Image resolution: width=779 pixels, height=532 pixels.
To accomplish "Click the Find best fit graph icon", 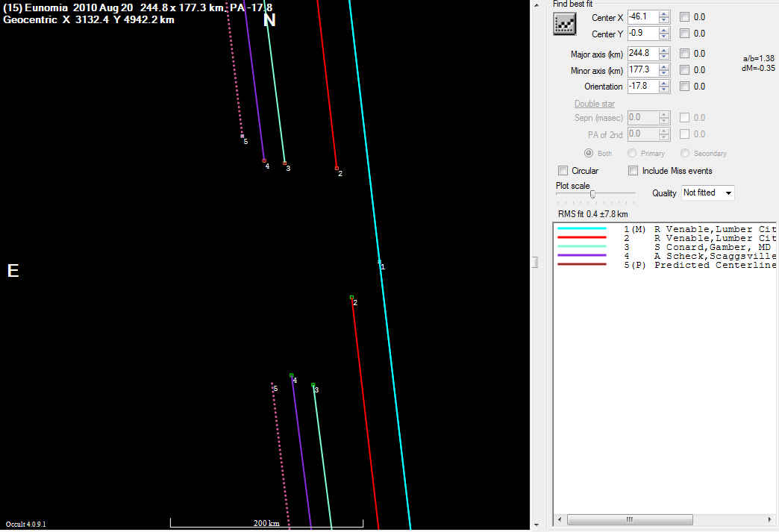I will (565, 24).
